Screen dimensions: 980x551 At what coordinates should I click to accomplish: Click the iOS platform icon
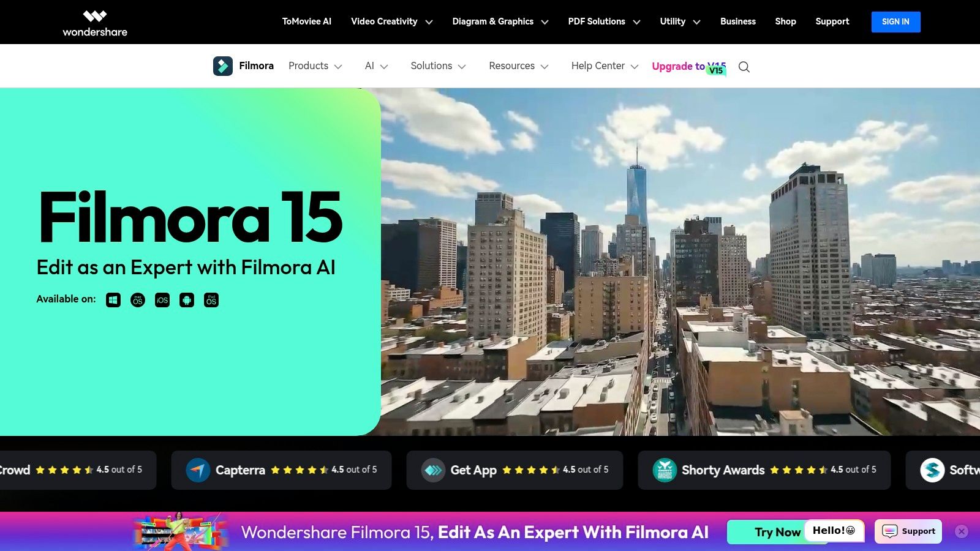(x=162, y=300)
